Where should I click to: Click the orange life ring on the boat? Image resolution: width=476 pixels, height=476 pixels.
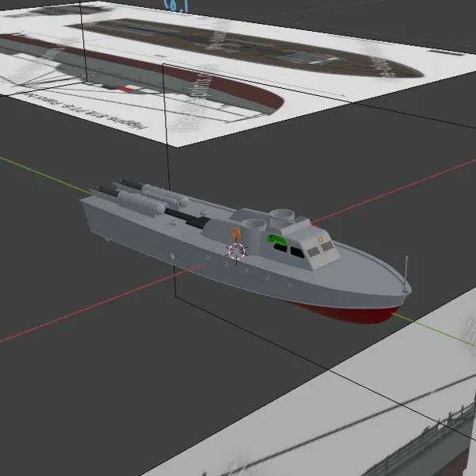[x=236, y=234]
